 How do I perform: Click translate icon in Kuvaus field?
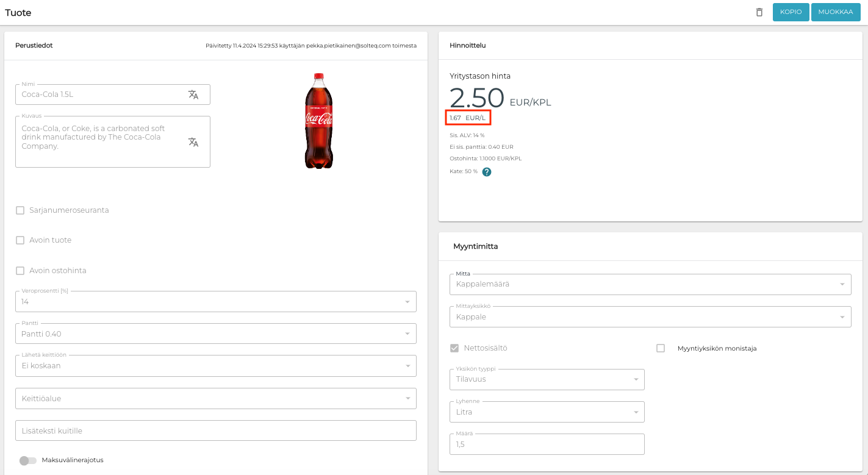pyautogui.click(x=193, y=142)
